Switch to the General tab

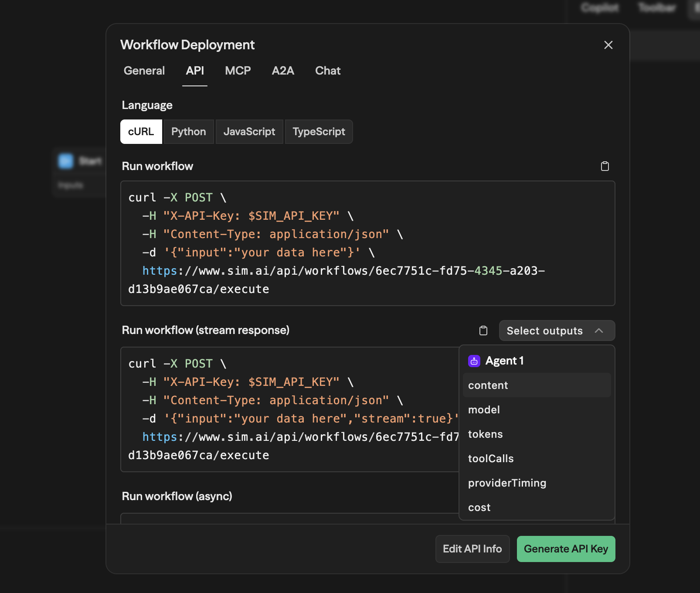[x=144, y=71]
